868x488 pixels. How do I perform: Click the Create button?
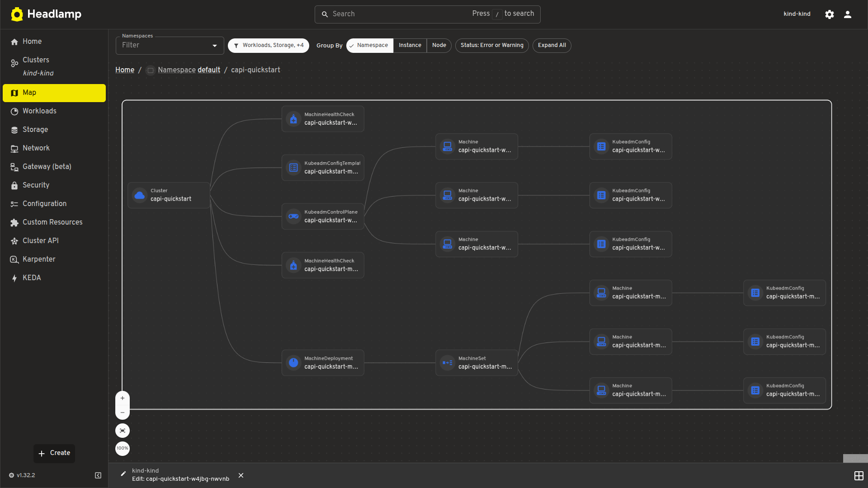click(54, 453)
